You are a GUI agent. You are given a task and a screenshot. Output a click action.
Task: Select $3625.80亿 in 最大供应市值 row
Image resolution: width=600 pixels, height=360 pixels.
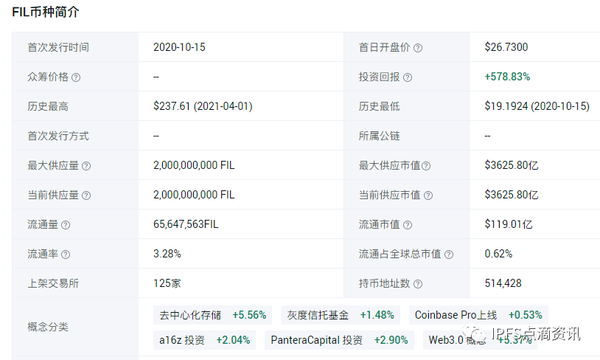coord(511,165)
